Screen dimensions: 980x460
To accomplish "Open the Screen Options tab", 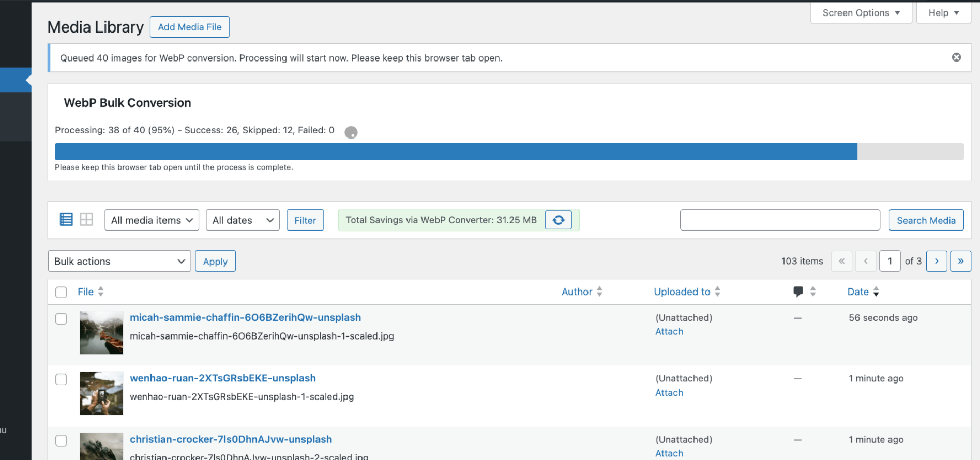I will click(x=861, y=13).
